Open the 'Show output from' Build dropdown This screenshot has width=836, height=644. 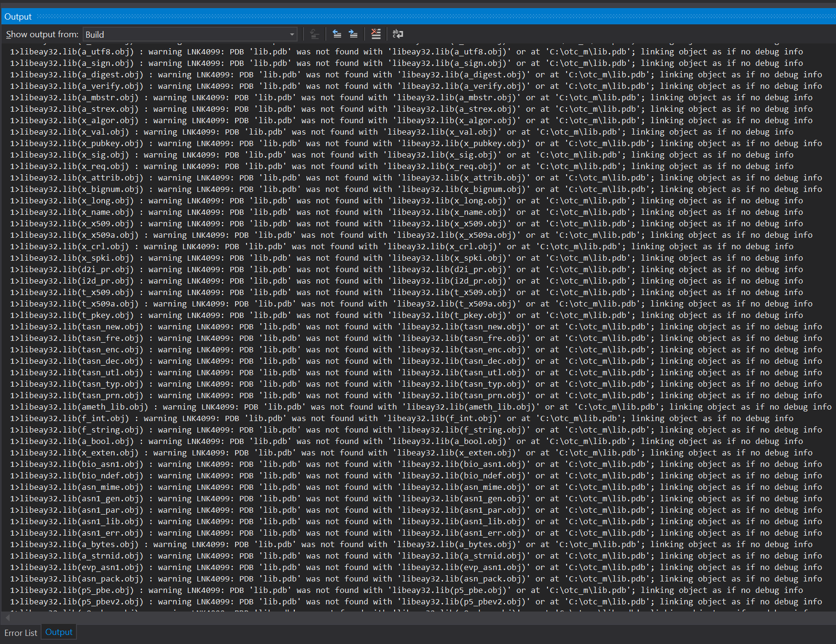click(x=190, y=34)
